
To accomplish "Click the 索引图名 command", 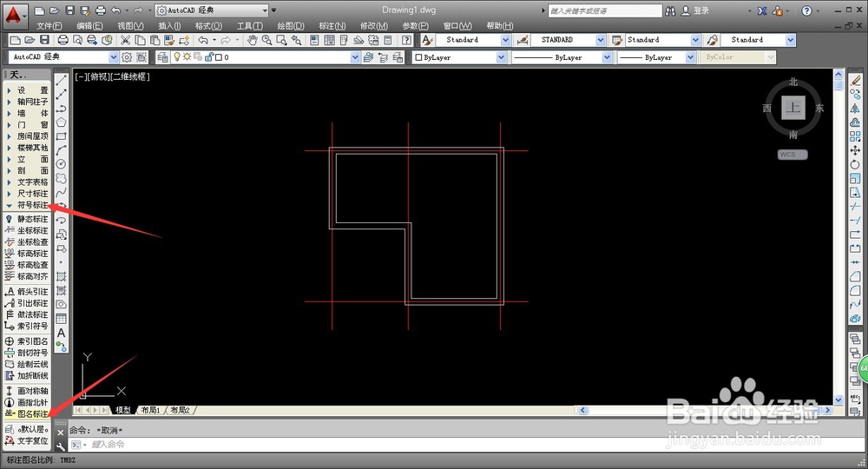I will click(27, 341).
